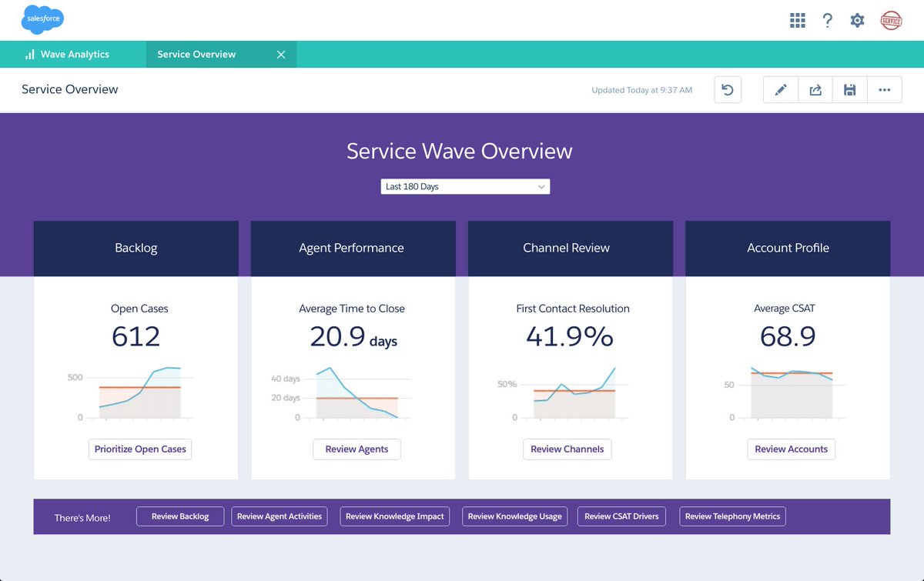This screenshot has width=924, height=581.
Task: Click the Average CSAT label
Action: click(785, 309)
